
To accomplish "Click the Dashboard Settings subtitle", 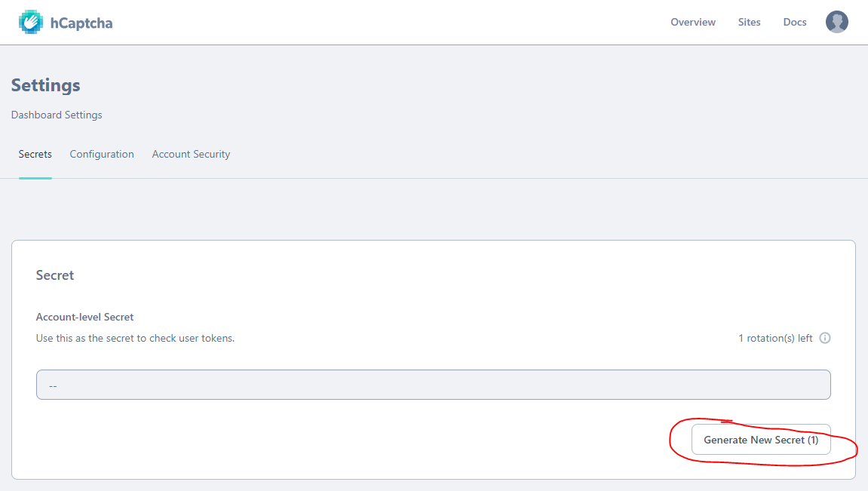I will click(x=57, y=115).
